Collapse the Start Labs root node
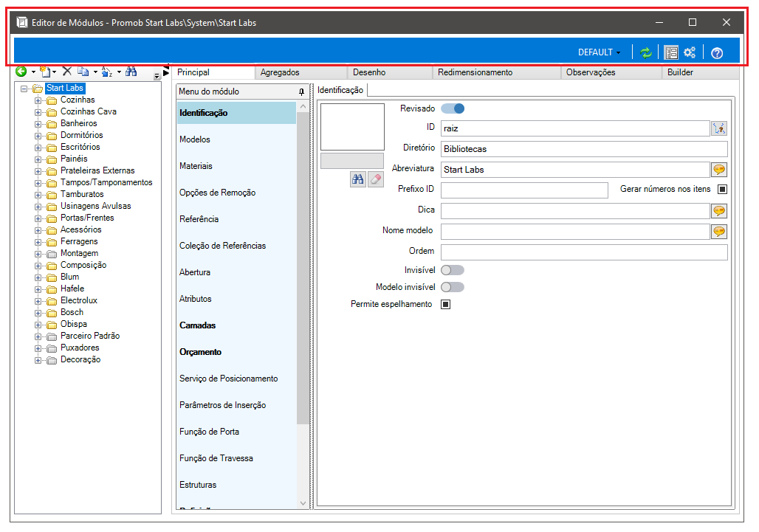Image resolution: width=759 pixels, height=532 pixels. 24,89
